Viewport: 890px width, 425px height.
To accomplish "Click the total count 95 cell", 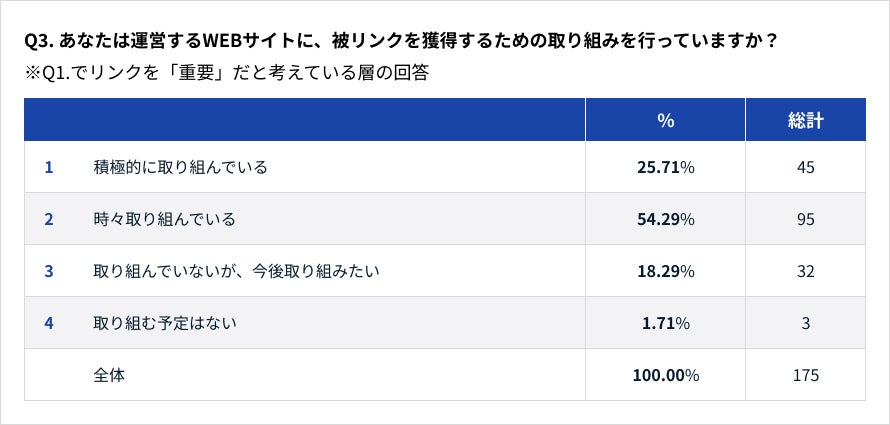I will tap(805, 219).
